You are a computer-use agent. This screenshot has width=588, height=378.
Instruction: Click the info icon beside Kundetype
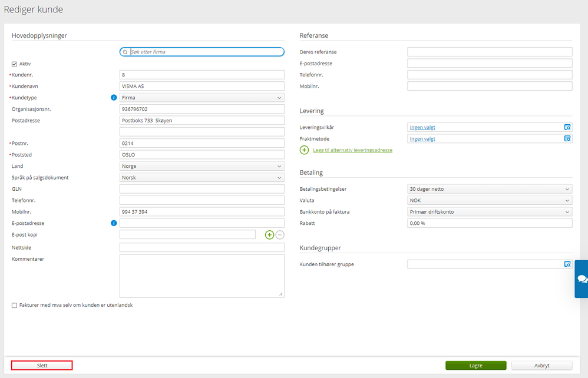click(x=114, y=97)
